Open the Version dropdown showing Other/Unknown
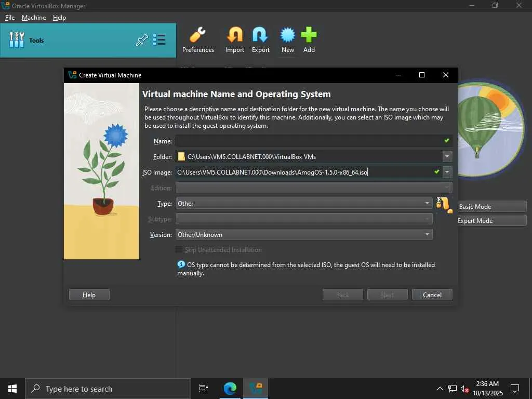532x399 pixels. point(304,234)
